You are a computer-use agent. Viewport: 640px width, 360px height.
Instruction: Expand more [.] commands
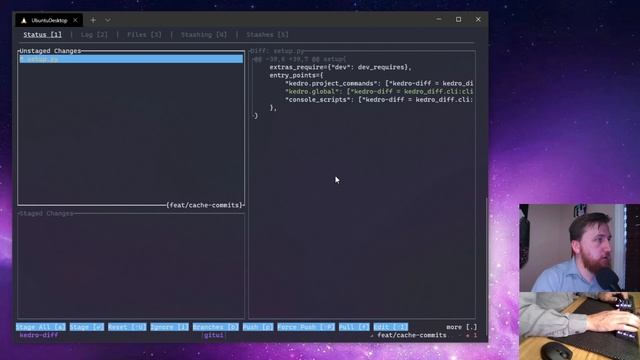tap(461, 327)
